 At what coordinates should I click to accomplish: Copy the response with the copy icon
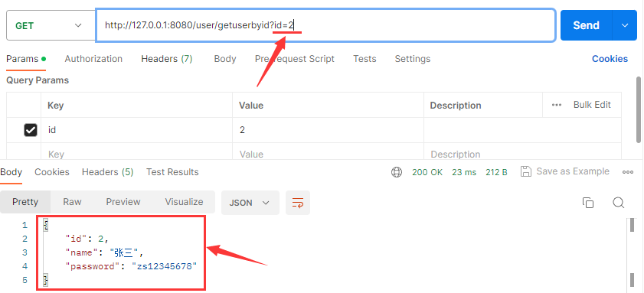pos(588,203)
